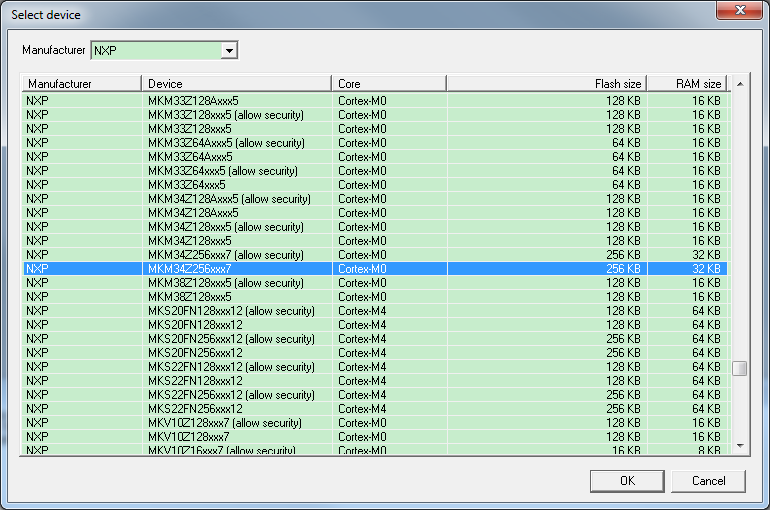Select MKS22FN128xxx12 (allow security) row
Screen dimensions: 770x510
click(375, 367)
